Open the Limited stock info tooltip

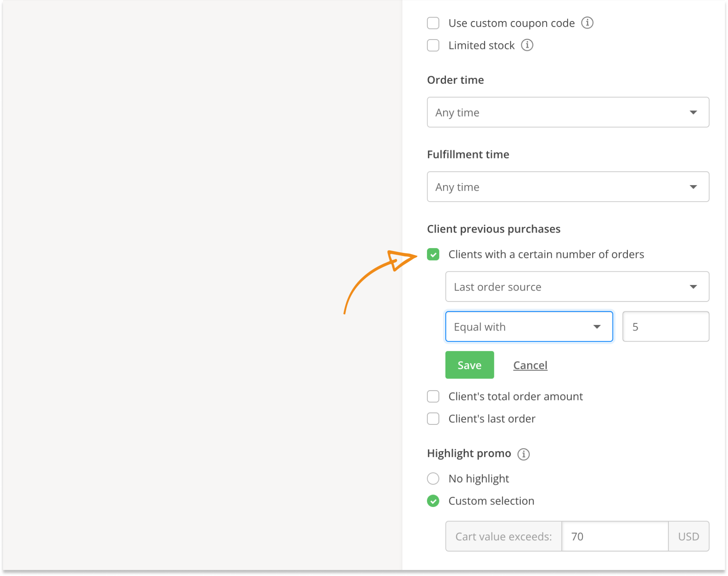[527, 45]
